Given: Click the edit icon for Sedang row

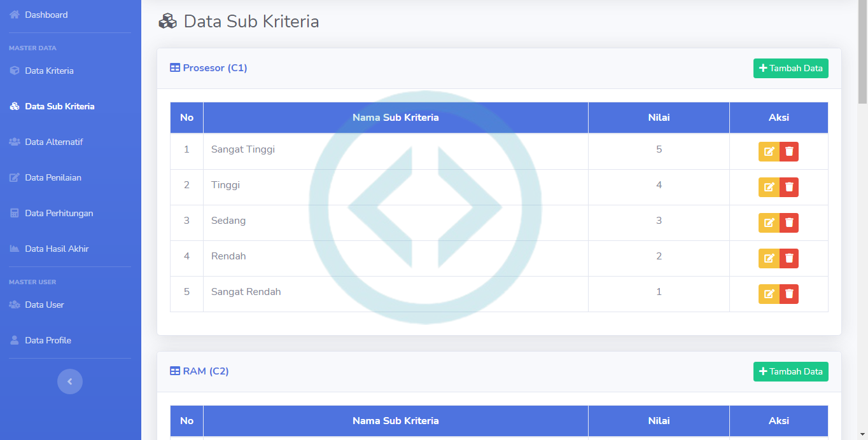Looking at the screenshot, I should pos(769,223).
